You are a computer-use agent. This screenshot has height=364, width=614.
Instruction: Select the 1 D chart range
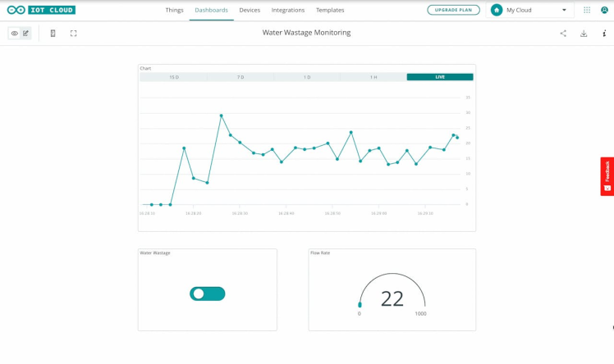307,77
